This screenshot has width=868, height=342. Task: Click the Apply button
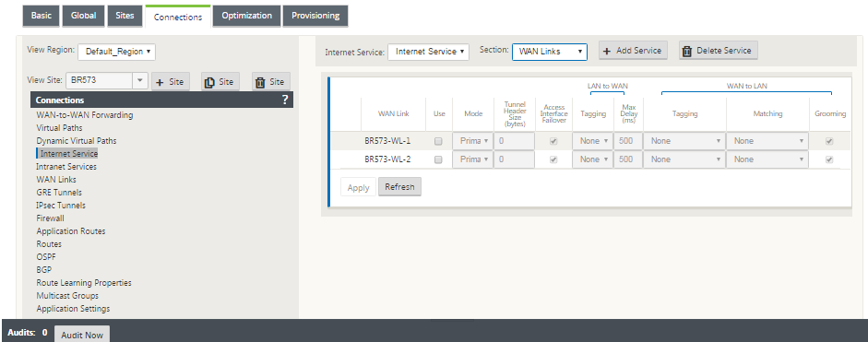[x=358, y=188]
